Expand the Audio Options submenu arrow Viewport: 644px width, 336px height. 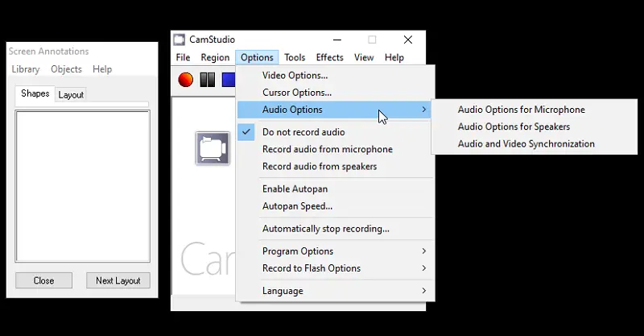424,110
